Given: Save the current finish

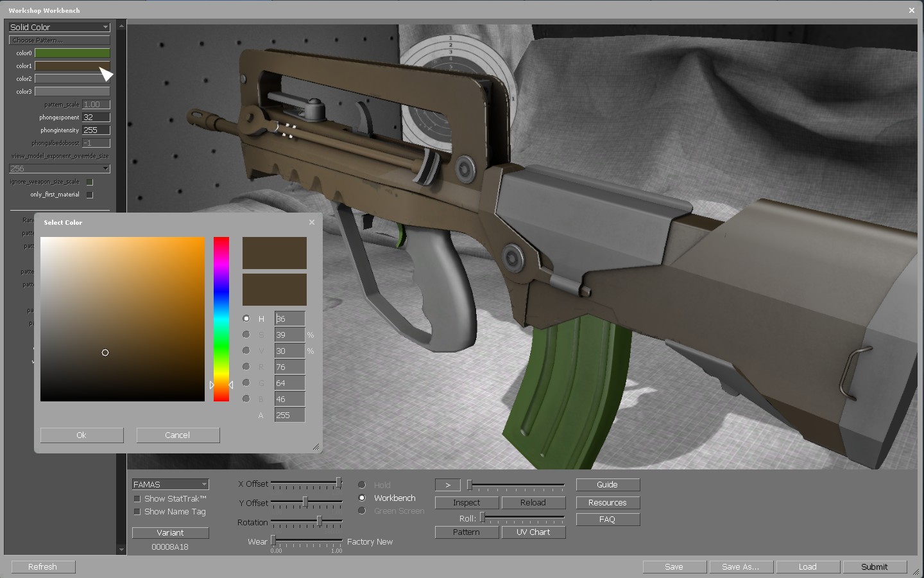Looking at the screenshot, I should tap(674, 567).
